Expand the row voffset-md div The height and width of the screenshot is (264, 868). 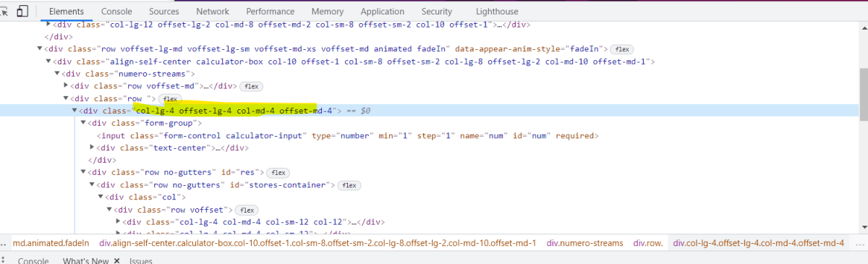click(x=66, y=86)
